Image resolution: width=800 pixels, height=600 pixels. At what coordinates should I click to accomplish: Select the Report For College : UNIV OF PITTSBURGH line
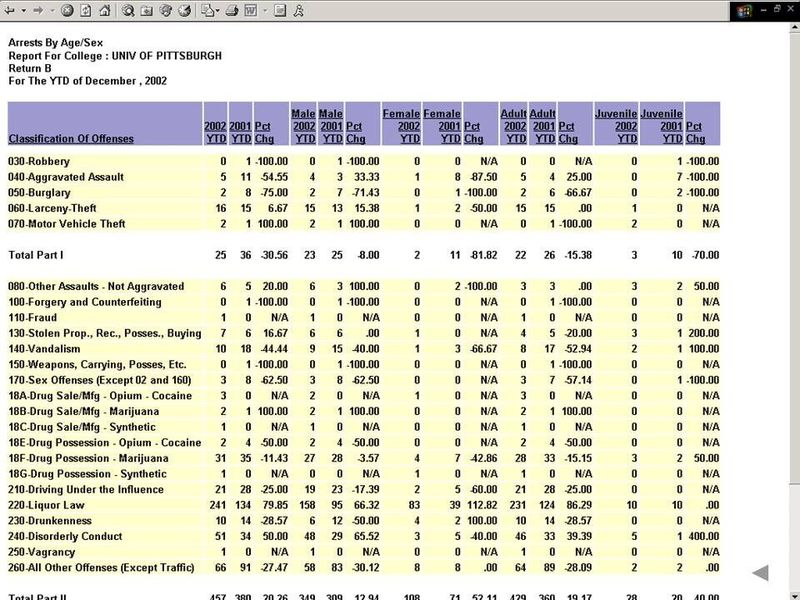click(x=115, y=56)
